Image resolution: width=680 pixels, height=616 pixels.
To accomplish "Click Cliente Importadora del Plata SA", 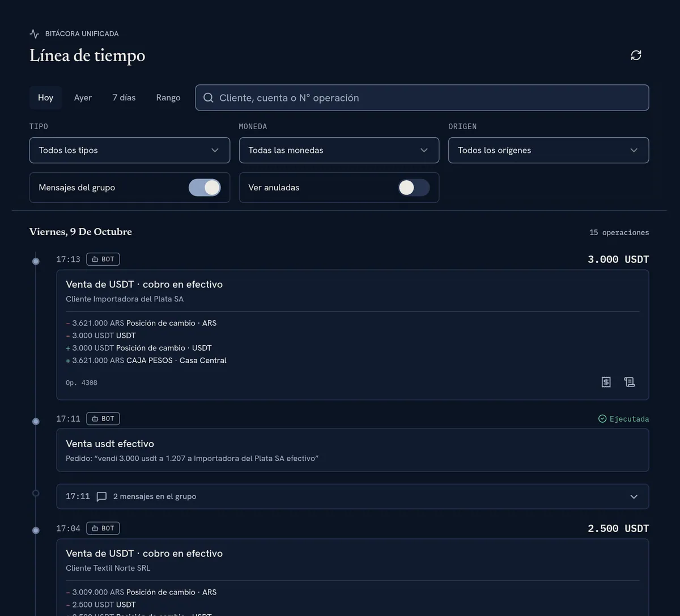I will coord(125,299).
